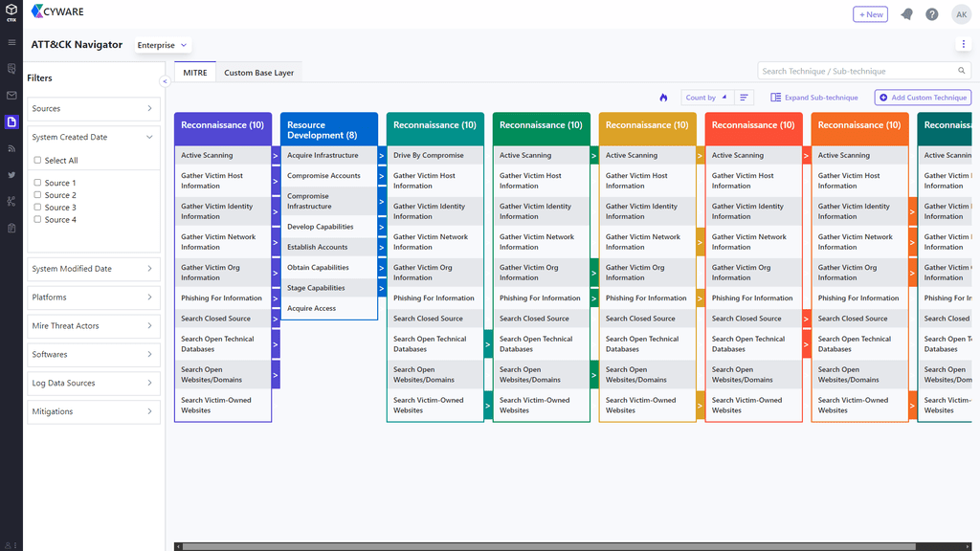Check the Select All checkbox
Viewport: 980px width, 551px height.
pyautogui.click(x=37, y=160)
